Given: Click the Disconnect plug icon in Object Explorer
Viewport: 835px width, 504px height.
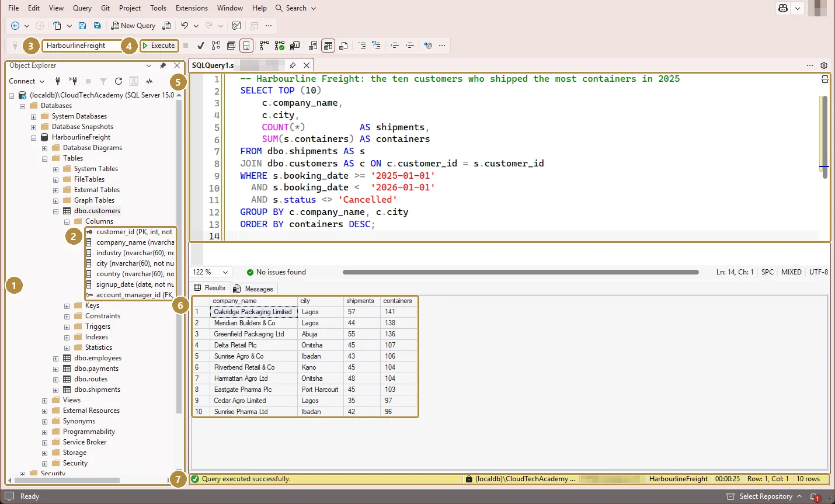Looking at the screenshot, I should (73, 81).
